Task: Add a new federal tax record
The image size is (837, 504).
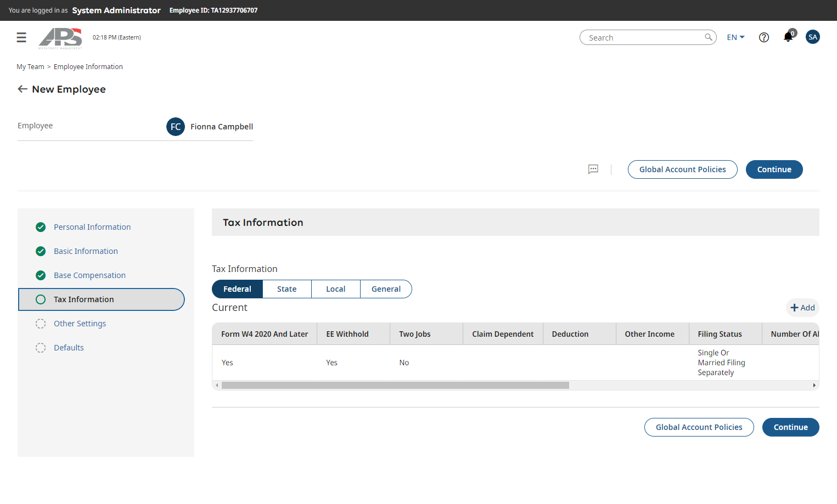Action: (x=802, y=308)
